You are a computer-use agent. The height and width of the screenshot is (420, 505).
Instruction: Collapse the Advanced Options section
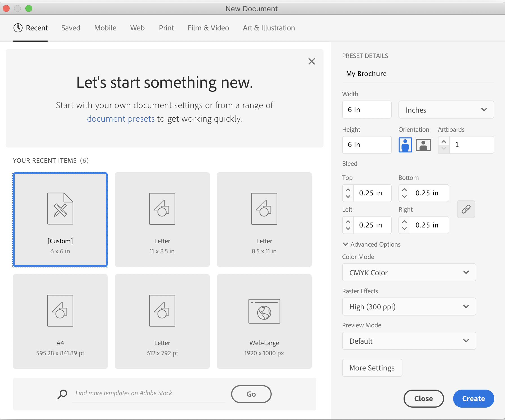tap(371, 244)
